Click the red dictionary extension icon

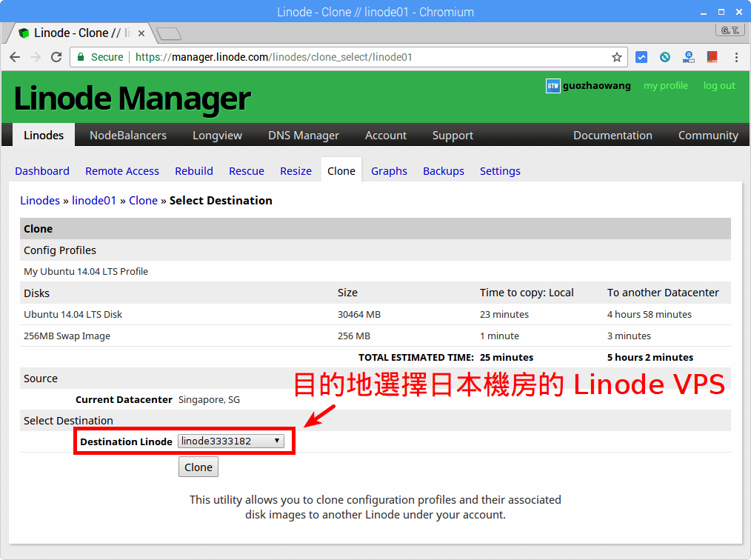pos(712,57)
